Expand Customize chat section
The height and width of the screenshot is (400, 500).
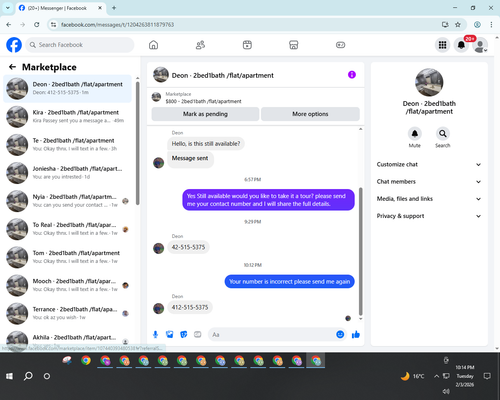(x=429, y=164)
